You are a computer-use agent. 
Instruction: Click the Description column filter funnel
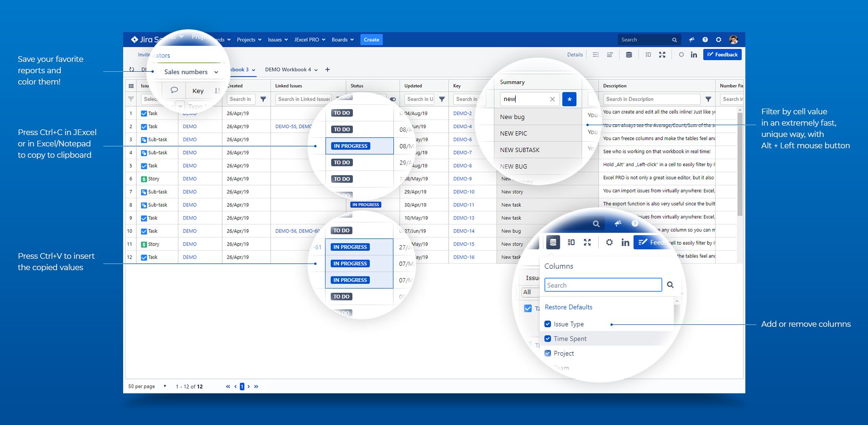coord(708,99)
